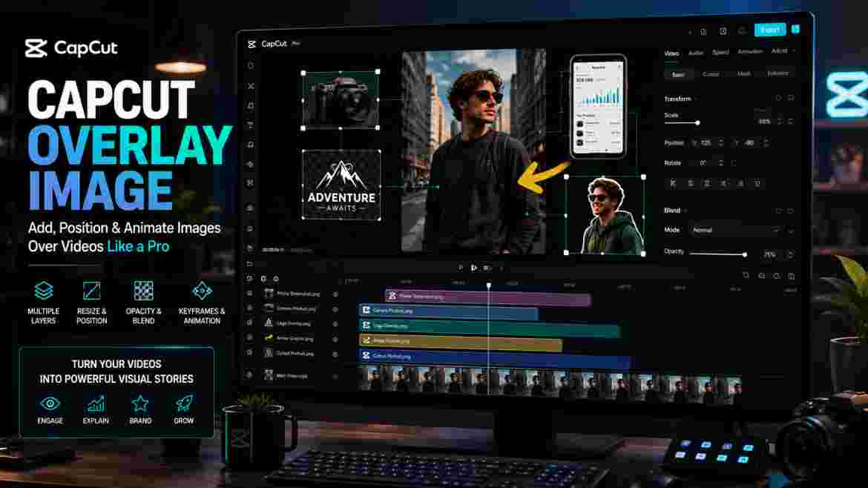Click the Brand star icon
Viewport: 868px width, 488px height.
coord(140,403)
